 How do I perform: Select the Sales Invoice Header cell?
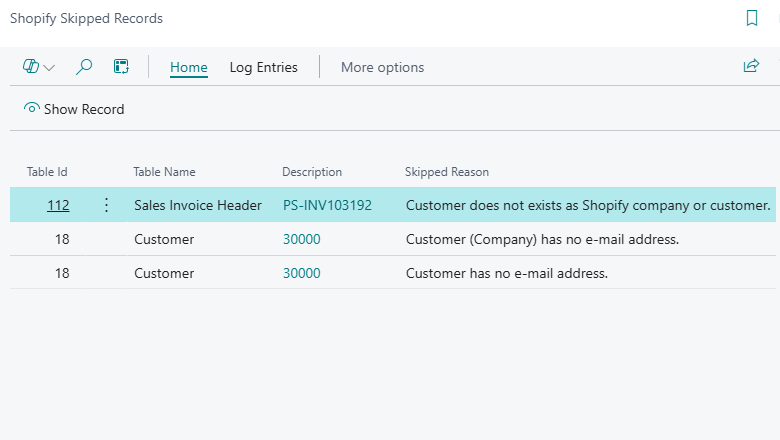tap(198, 205)
